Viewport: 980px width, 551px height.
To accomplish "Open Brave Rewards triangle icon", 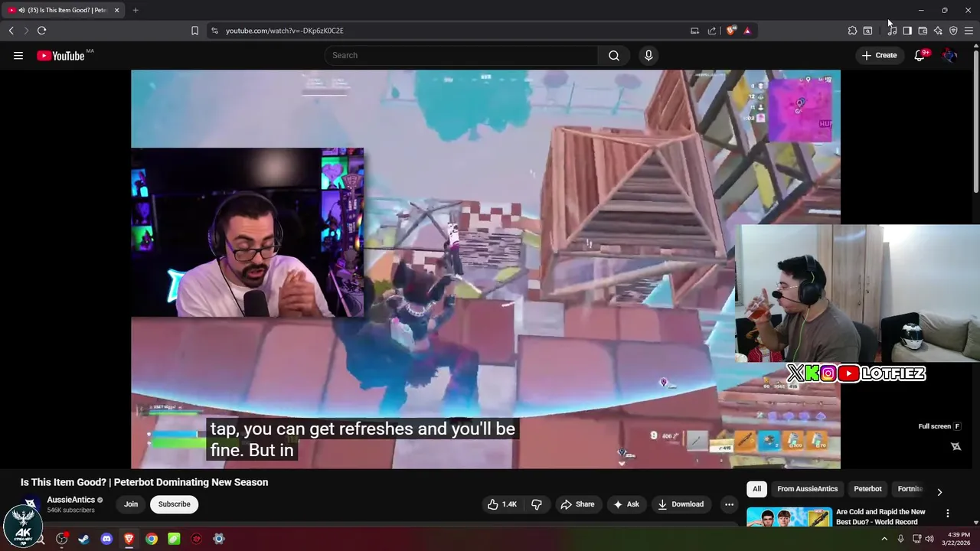I will [x=747, y=31].
